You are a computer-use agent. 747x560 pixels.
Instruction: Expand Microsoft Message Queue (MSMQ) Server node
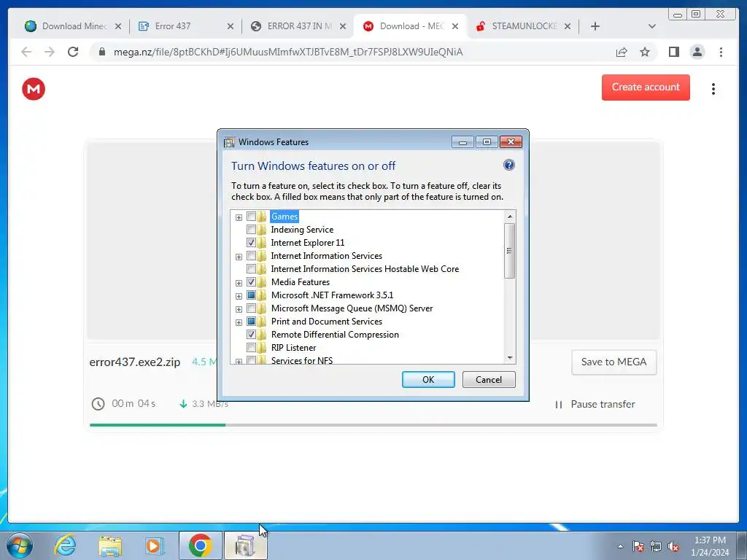pyautogui.click(x=239, y=309)
